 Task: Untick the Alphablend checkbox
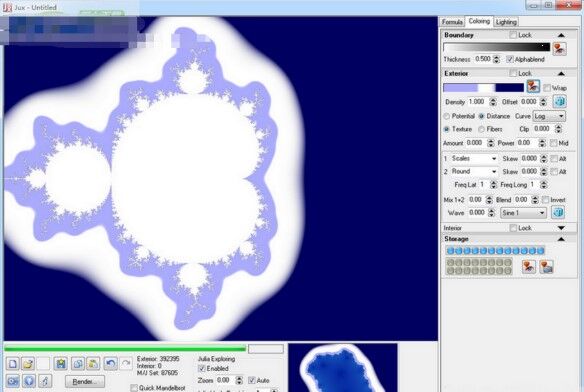click(x=510, y=59)
